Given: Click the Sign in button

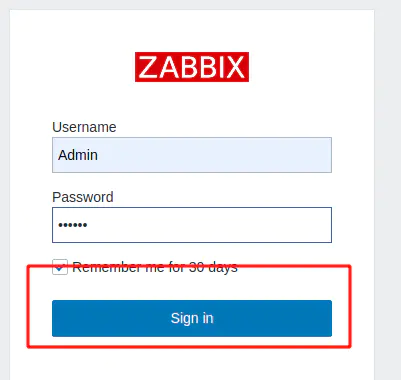Looking at the screenshot, I should pos(192,318).
